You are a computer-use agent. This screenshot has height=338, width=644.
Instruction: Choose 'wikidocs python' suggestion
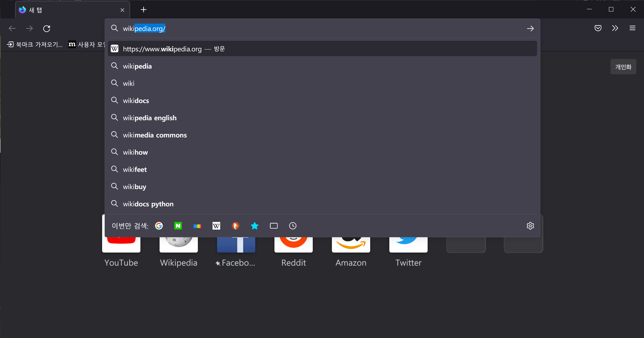[322, 204]
